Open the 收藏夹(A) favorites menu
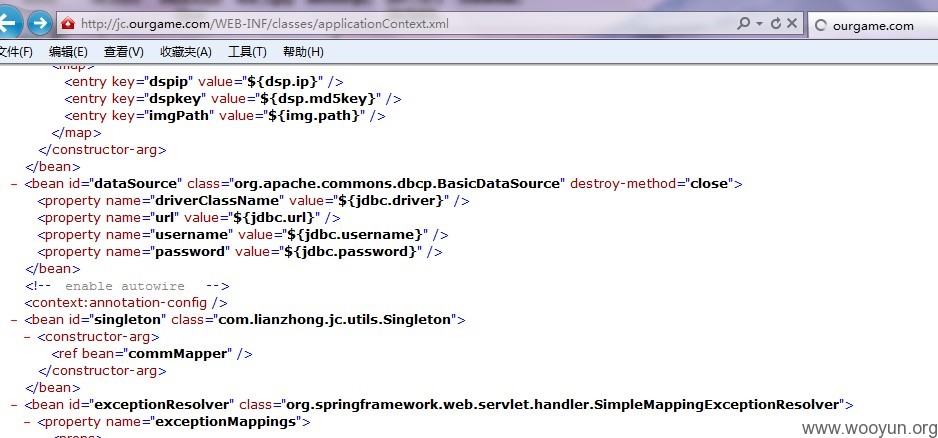Screen dimensions: 938x438 [x=185, y=52]
